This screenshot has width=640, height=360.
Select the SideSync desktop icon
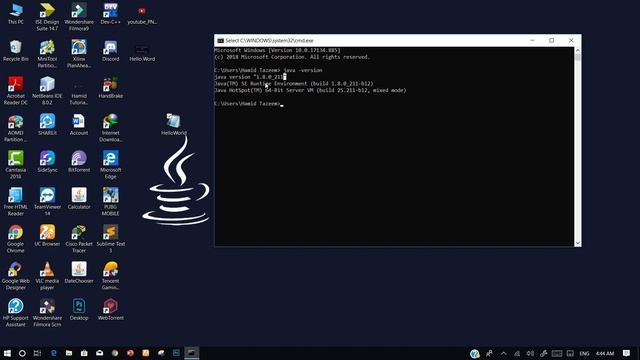click(47, 161)
